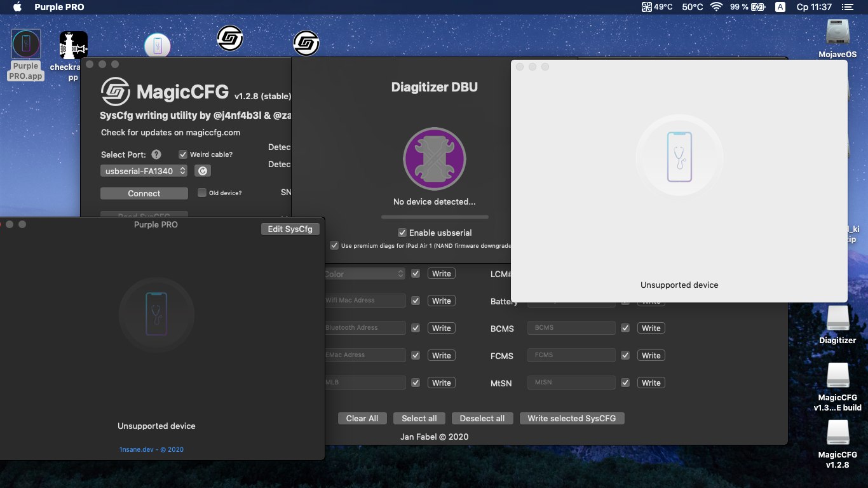The image size is (868, 488).
Task: Click the Clear All button
Action: (362, 418)
